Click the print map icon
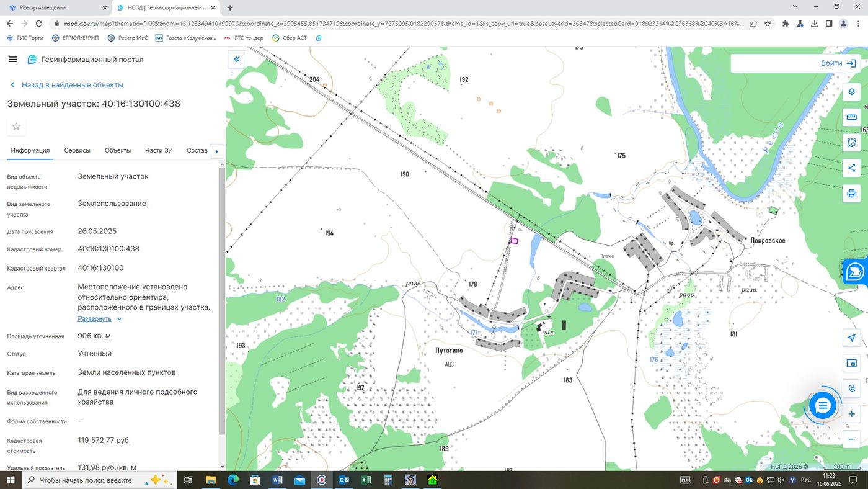Viewport: 868px width, 489px height. pos(851,194)
